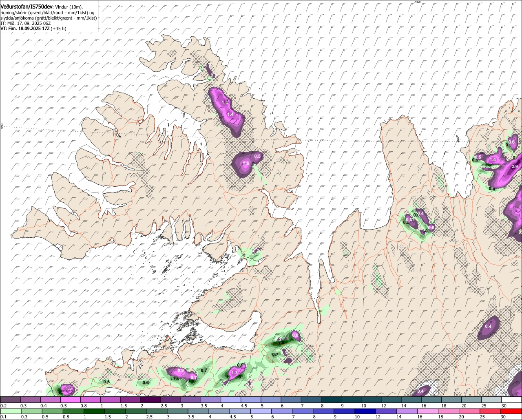
Task: Select light periwinkle 4 swatch in upper legend
Action: (231, 400)
